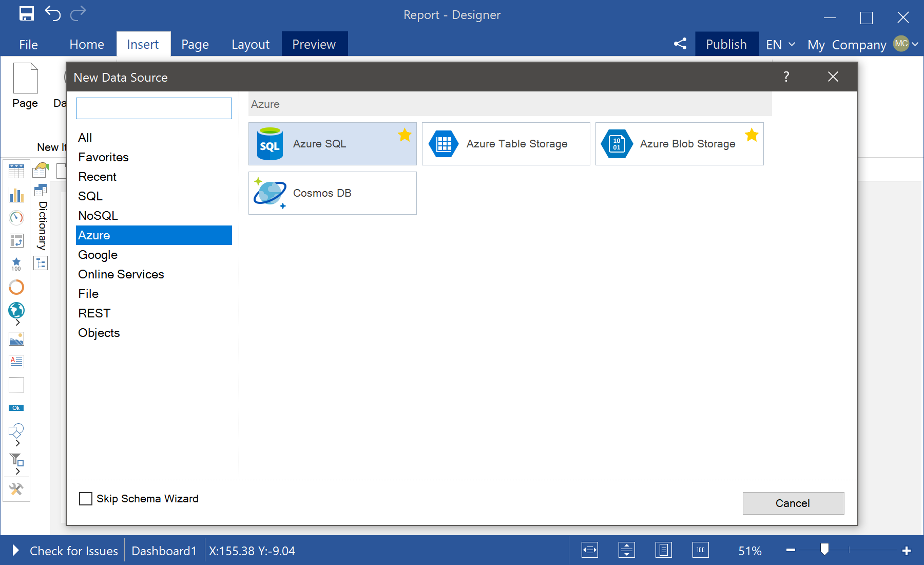The height and width of the screenshot is (565, 924).
Task: Select the Pivot table component
Action: [16, 240]
